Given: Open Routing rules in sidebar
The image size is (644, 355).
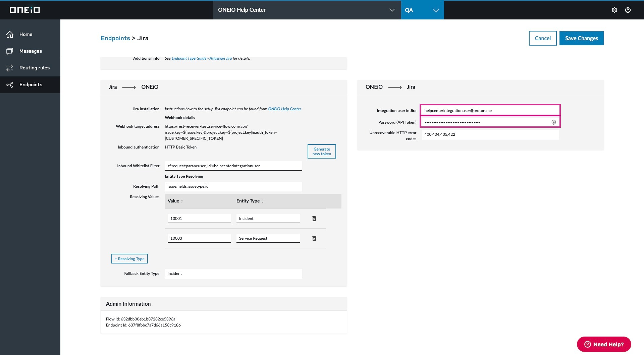Looking at the screenshot, I should point(30,68).
